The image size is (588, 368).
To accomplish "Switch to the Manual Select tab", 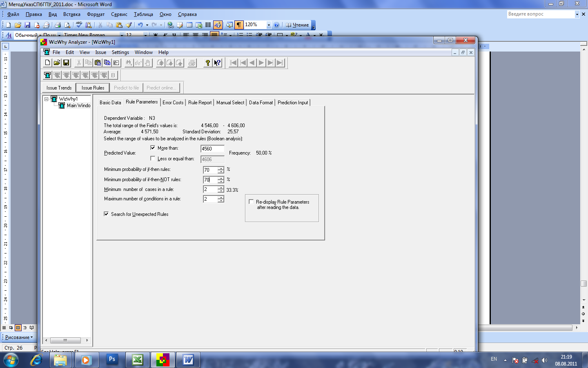I will pos(230,103).
